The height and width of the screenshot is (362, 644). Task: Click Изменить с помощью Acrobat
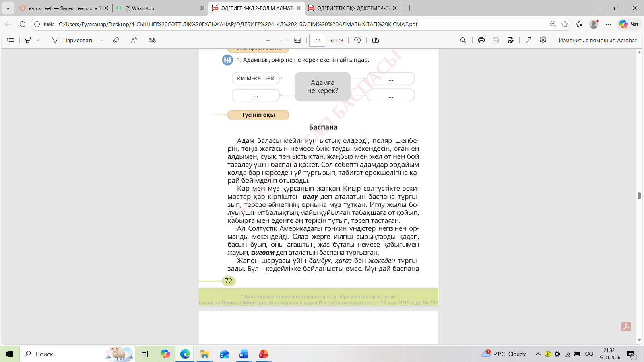pos(598,40)
